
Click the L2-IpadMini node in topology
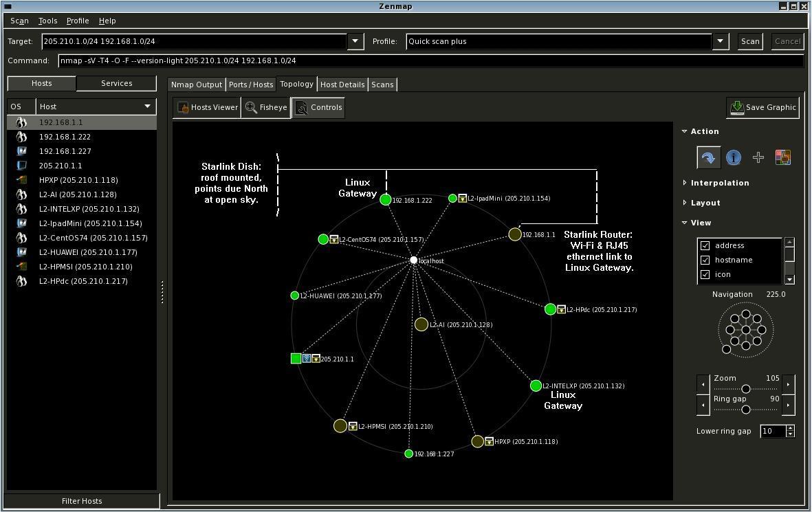coord(452,199)
